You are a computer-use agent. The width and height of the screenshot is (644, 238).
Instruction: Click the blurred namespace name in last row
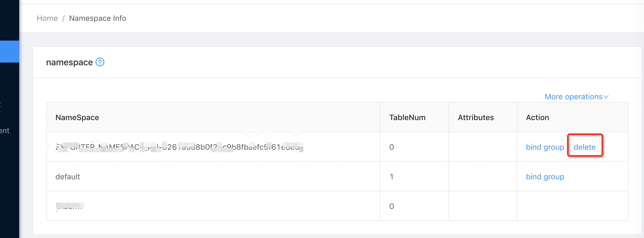click(70, 206)
